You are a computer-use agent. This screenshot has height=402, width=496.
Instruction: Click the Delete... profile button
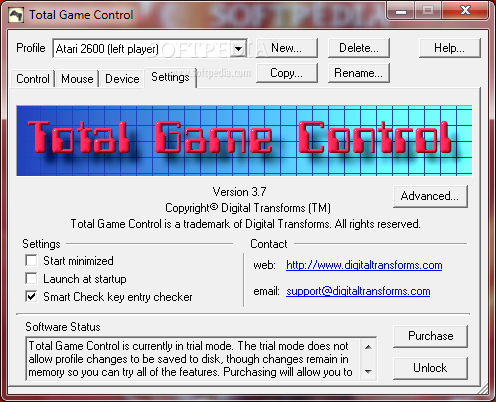[x=359, y=48]
